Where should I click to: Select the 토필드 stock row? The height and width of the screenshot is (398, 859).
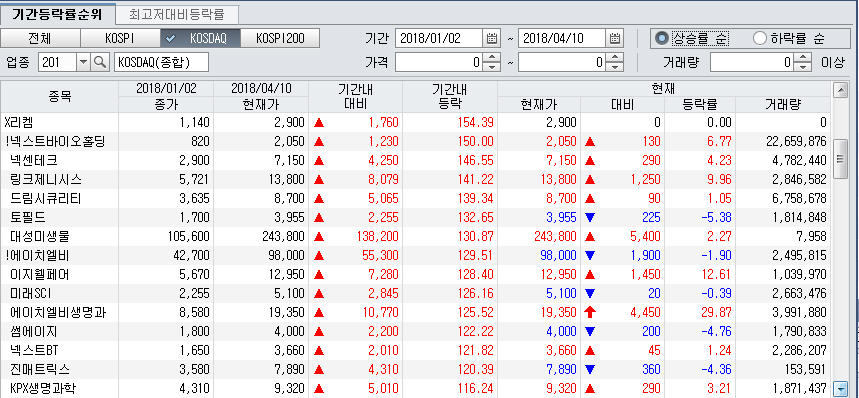tap(415, 217)
